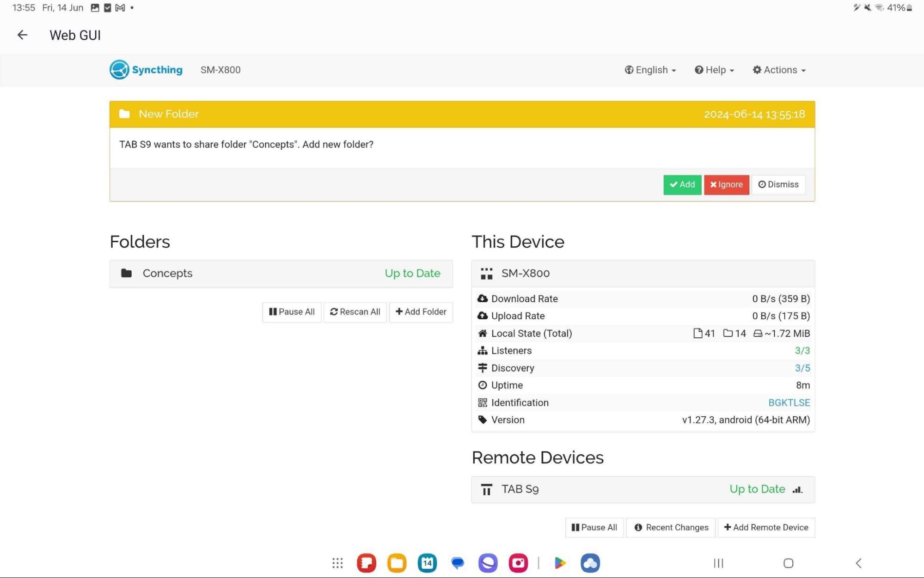Expand the Concepts folder row
The width and height of the screenshot is (924, 578).
click(281, 274)
